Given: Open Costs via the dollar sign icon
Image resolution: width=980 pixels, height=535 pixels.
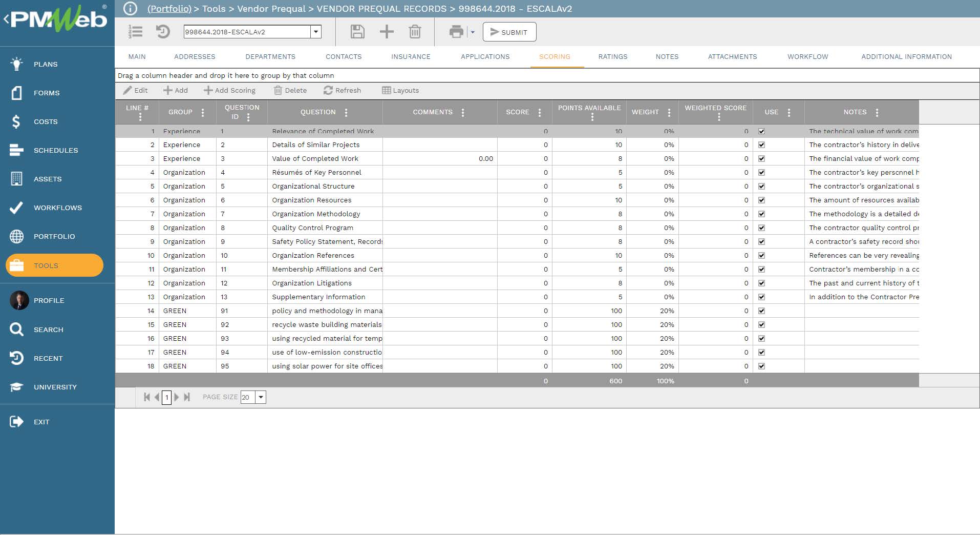Looking at the screenshot, I should [x=16, y=121].
